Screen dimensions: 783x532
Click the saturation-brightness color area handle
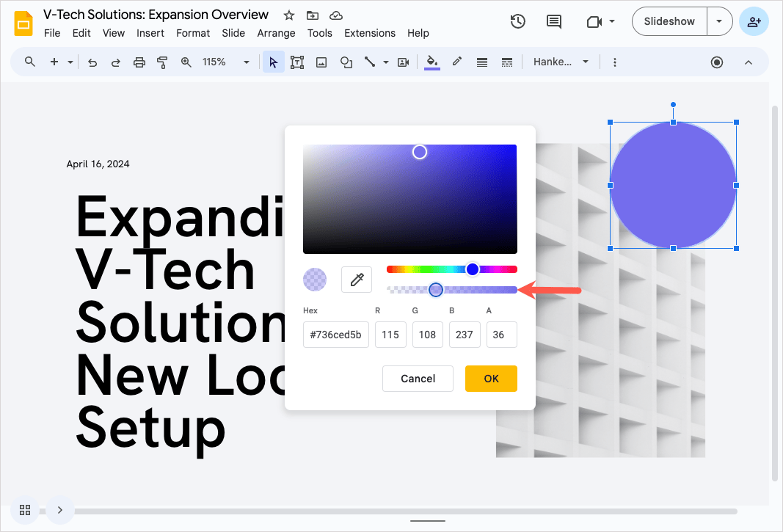coord(420,152)
